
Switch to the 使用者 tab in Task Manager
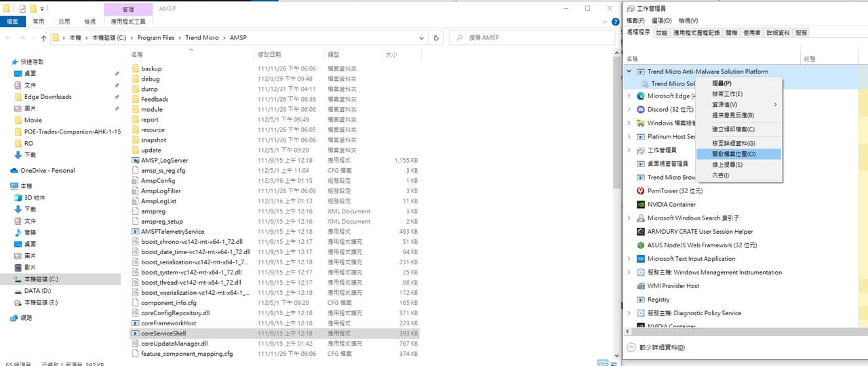coord(751,33)
